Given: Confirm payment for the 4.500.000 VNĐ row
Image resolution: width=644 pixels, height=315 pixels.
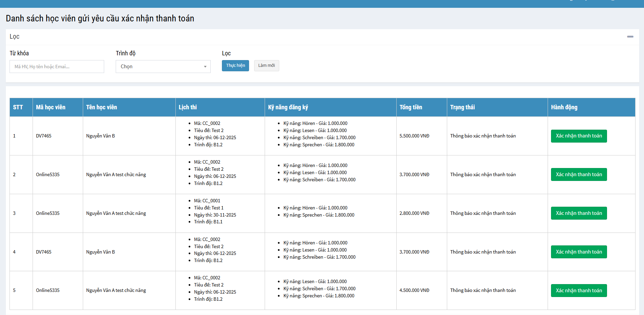Looking at the screenshot, I should (579, 291).
